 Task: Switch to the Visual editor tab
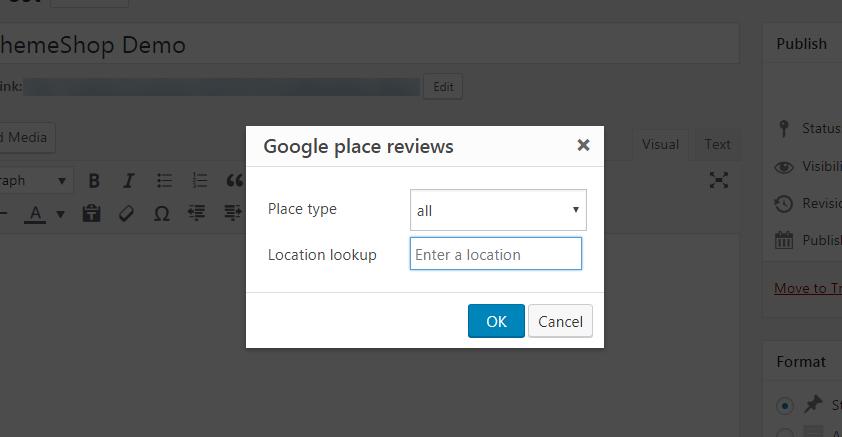point(660,144)
